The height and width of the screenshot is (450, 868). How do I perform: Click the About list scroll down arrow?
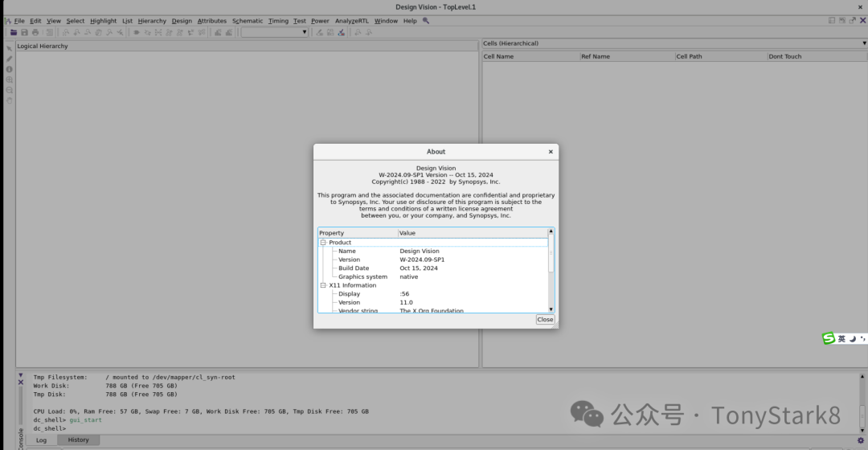point(551,309)
